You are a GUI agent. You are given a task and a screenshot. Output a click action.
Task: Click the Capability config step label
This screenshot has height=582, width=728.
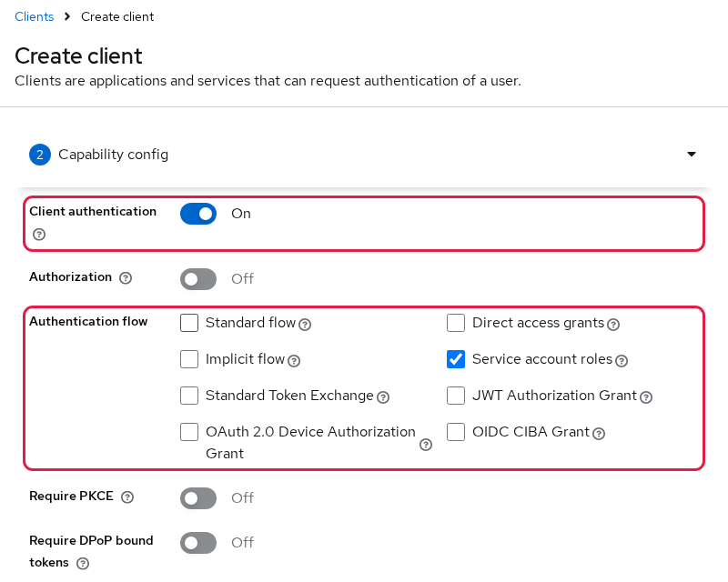(x=113, y=155)
